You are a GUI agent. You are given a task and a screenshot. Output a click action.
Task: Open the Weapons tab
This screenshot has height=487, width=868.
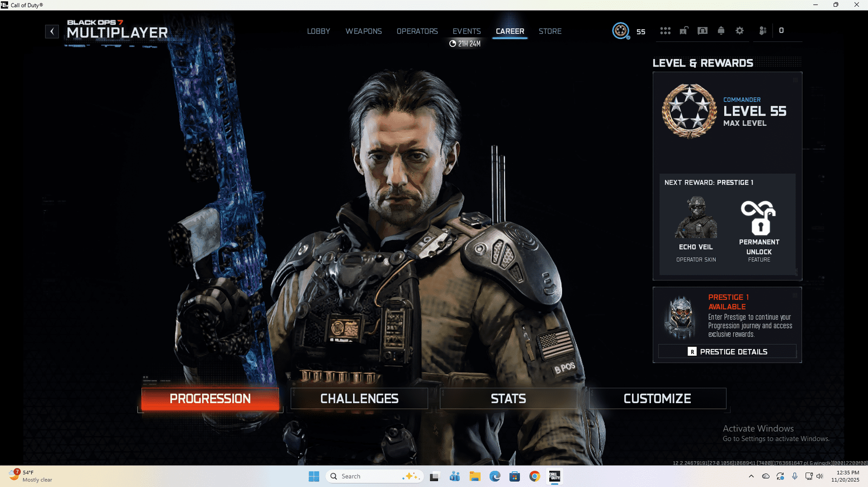364,31
